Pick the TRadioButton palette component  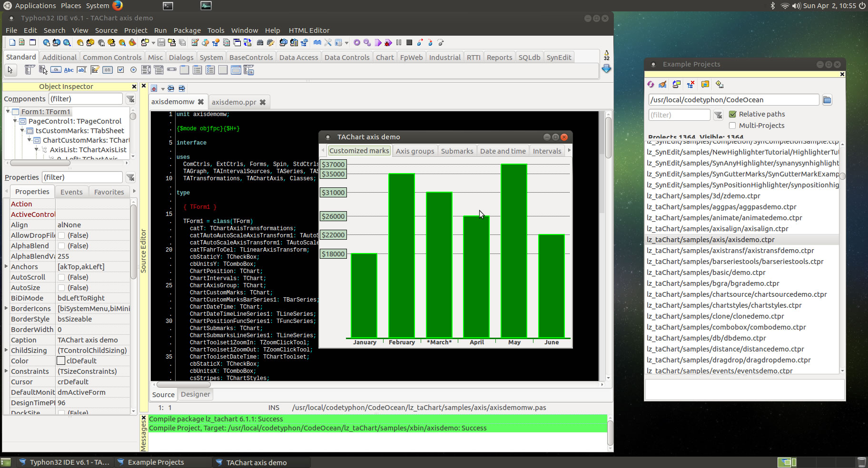tap(133, 70)
